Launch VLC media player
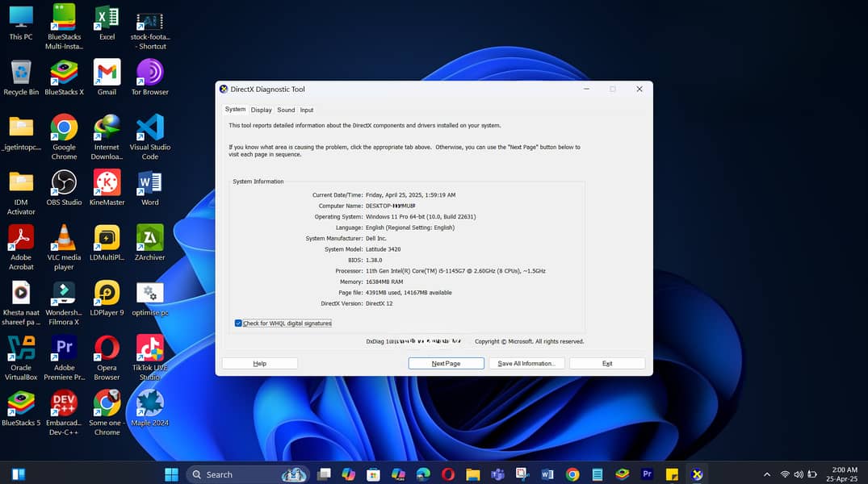 pos(64,248)
